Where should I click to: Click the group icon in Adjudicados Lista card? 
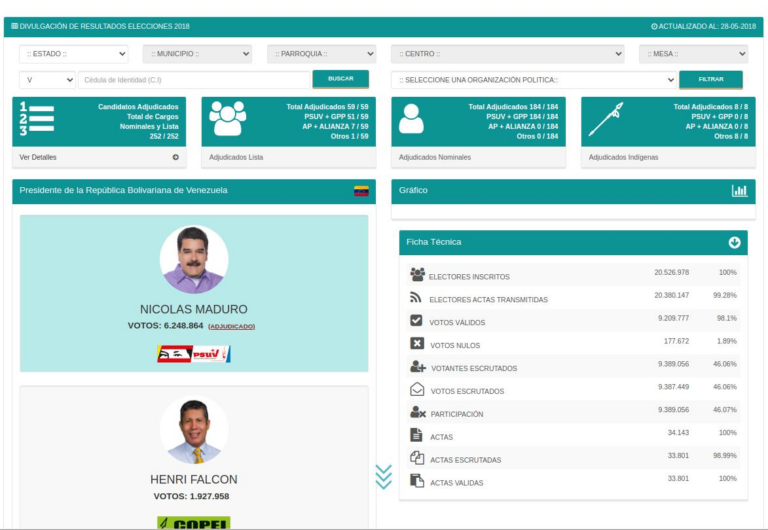227,119
